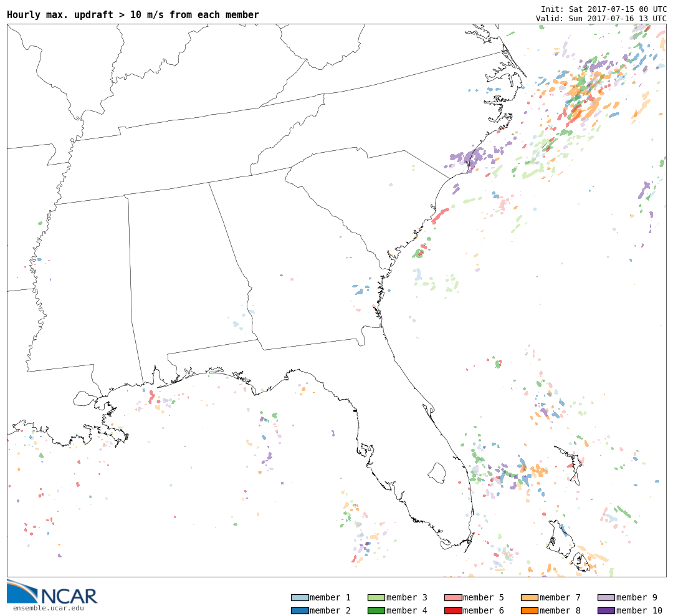The width and height of the screenshot is (673, 616).
Task: Click the member 10 purple swatch
Action: point(606,610)
